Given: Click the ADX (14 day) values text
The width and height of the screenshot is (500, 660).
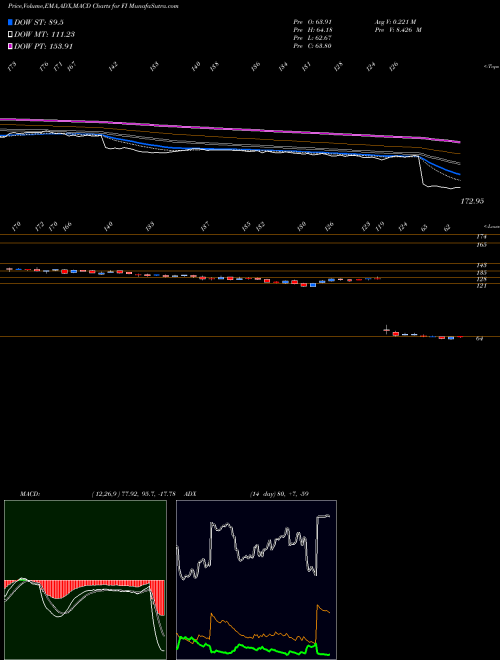Looking at the screenshot, I should point(279,493).
